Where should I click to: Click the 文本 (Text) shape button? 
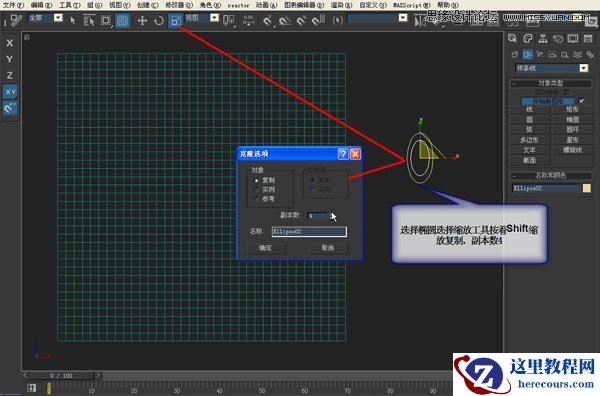point(530,150)
